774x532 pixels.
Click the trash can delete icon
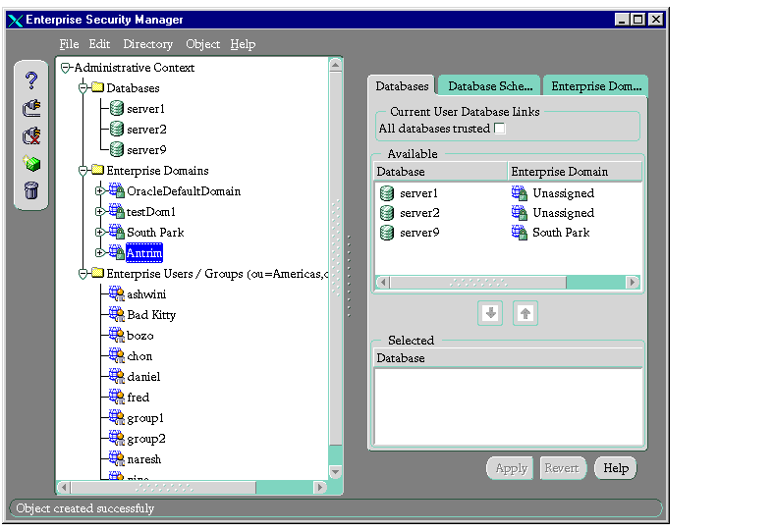(x=31, y=189)
